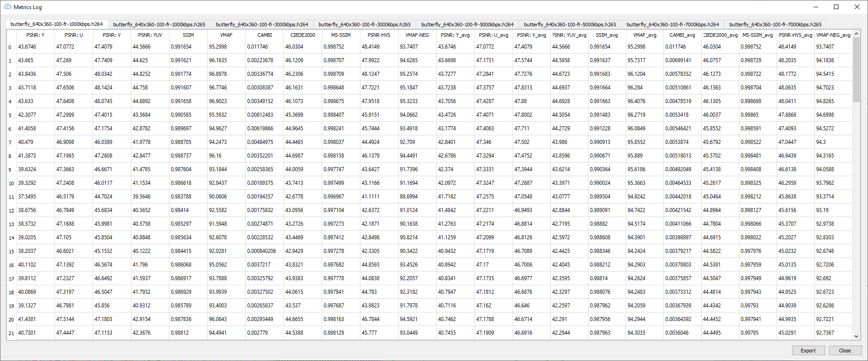Viewport: 868px width, 361px height.
Task: Switch to butterfly 3000kbps.h265 tab
Action: point(364,25)
